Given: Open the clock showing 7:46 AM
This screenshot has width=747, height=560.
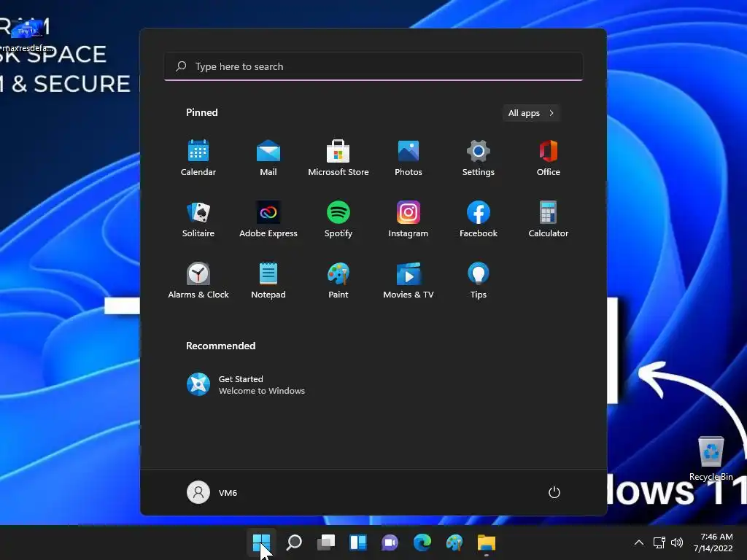Looking at the screenshot, I should 713,542.
